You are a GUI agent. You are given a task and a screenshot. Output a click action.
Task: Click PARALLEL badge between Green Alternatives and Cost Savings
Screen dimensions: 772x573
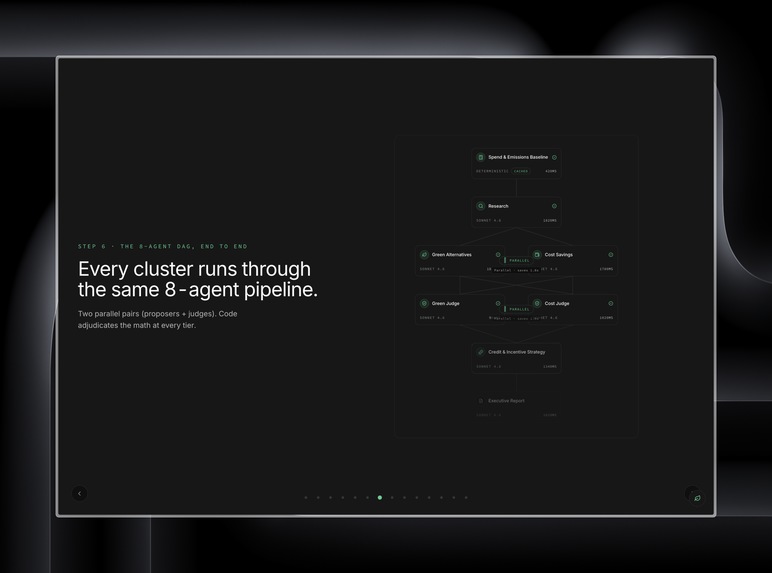517,260
